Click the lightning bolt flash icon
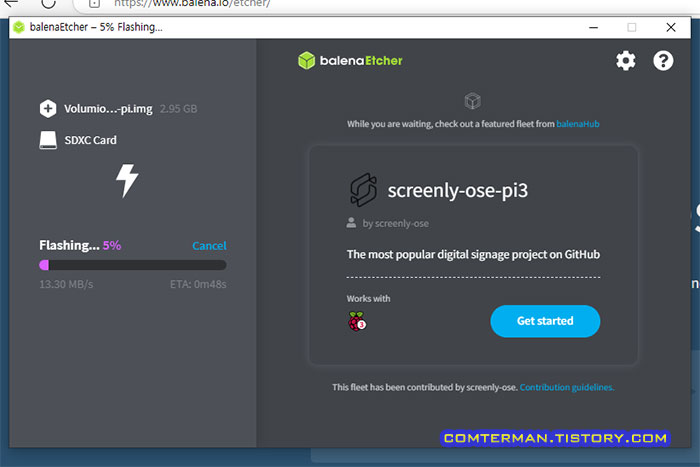The width and height of the screenshot is (700, 467). (127, 180)
